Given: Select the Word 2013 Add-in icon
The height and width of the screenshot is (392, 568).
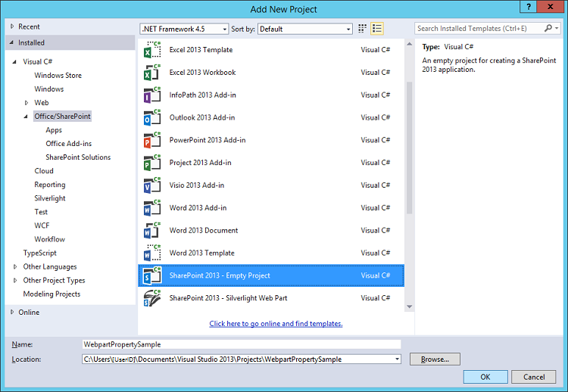Looking at the screenshot, I should [152, 208].
